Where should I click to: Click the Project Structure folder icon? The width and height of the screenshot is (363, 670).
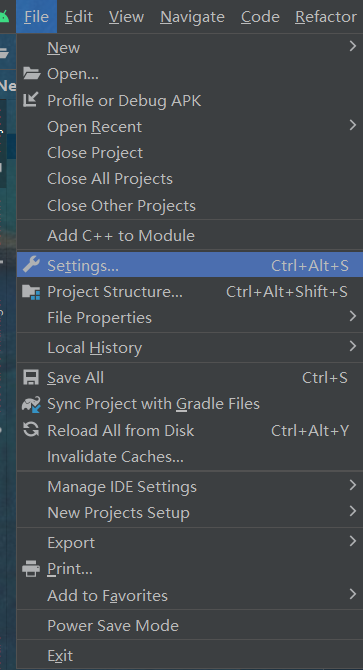[31, 292]
